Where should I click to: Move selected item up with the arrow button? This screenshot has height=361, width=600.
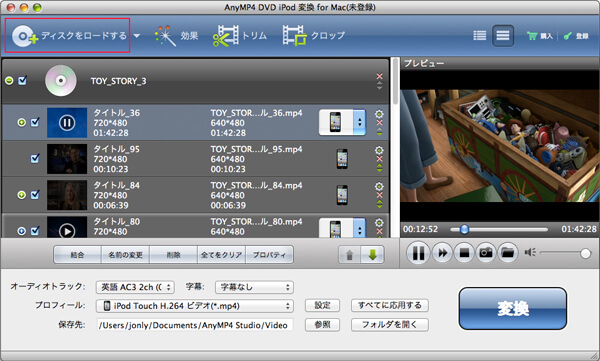pyautogui.click(x=349, y=255)
